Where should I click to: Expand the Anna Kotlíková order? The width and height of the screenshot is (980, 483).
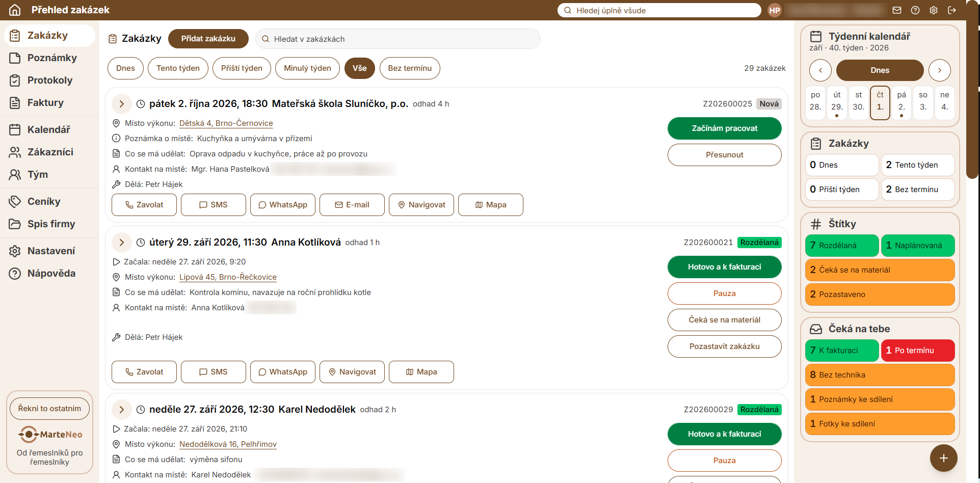click(x=121, y=243)
